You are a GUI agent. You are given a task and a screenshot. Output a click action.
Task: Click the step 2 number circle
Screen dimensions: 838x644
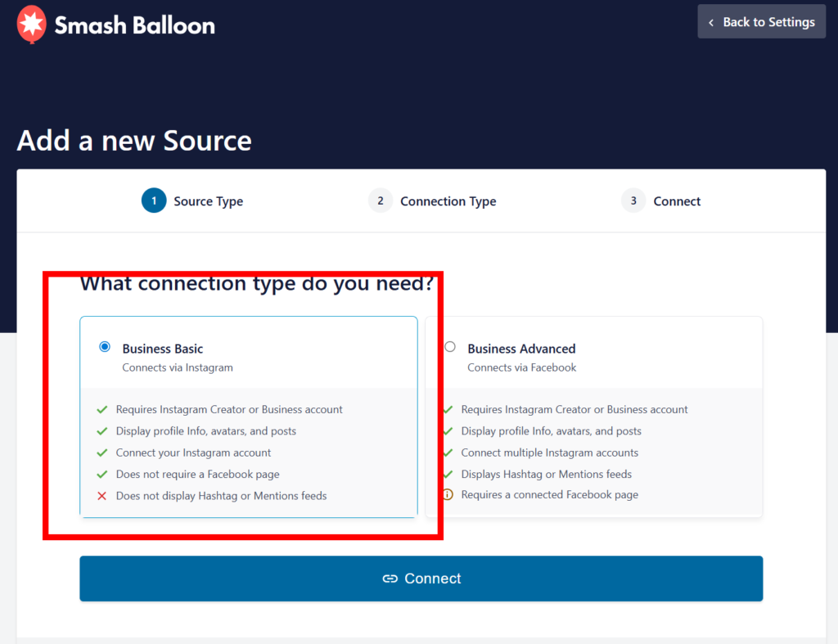pyautogui.click(x=381, y=201)
